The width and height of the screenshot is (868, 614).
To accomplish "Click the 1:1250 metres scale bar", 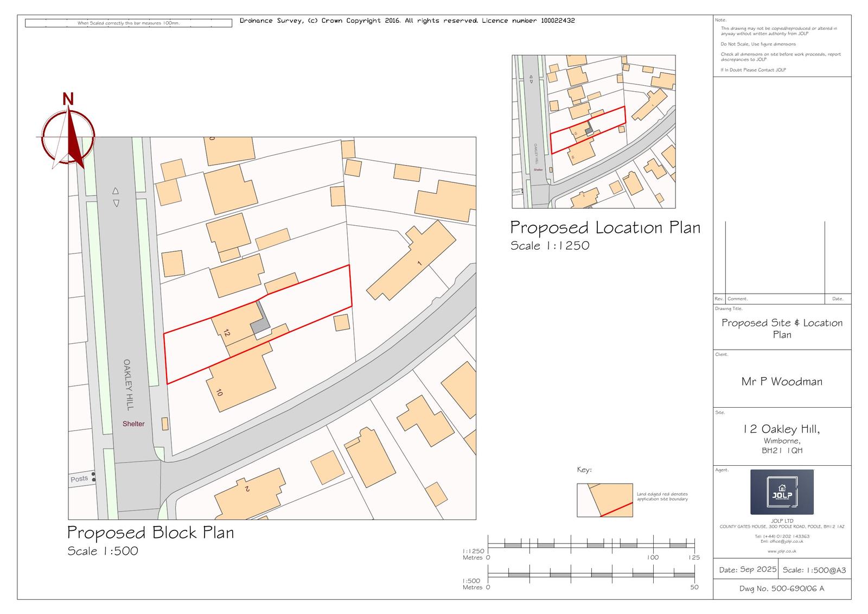I will (x=591, y=545).
